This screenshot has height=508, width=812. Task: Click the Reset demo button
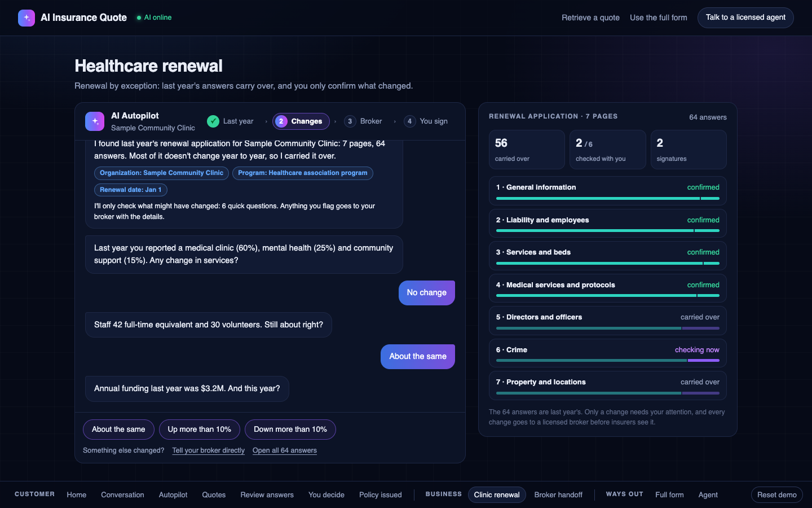tap(777, 495)
